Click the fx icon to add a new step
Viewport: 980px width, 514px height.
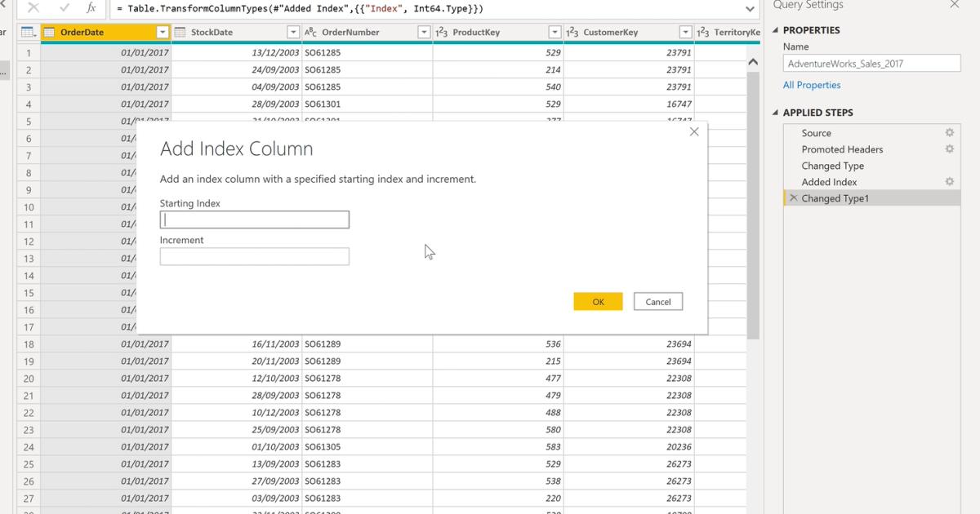[x=92, y=8]
